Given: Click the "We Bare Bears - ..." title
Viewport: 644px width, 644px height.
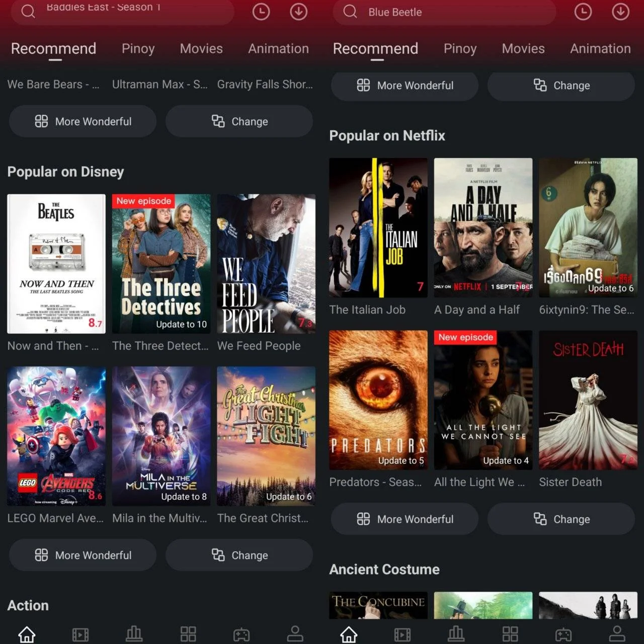Looking at the screenshot, I should [x=53, y=85].
